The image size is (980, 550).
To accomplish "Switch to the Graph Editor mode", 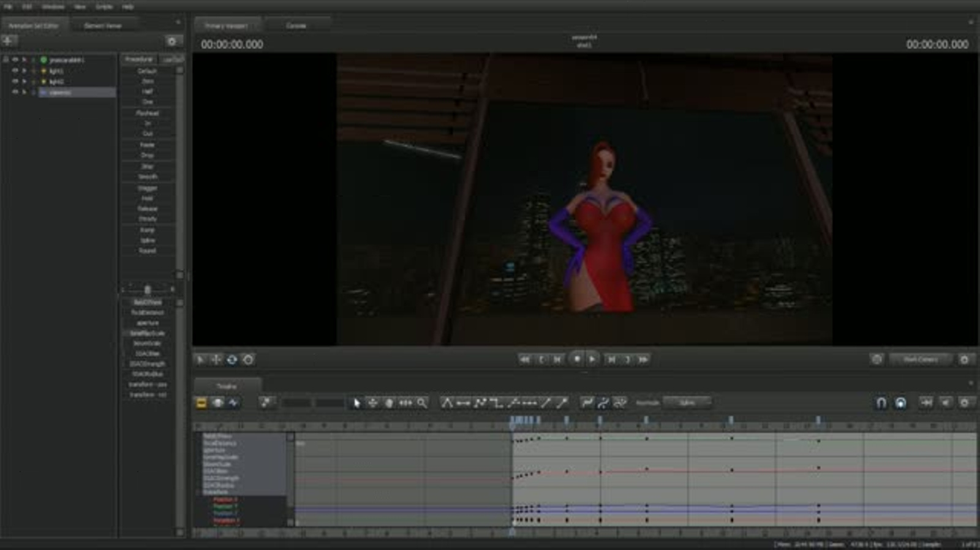I will [x=233, y=402].
